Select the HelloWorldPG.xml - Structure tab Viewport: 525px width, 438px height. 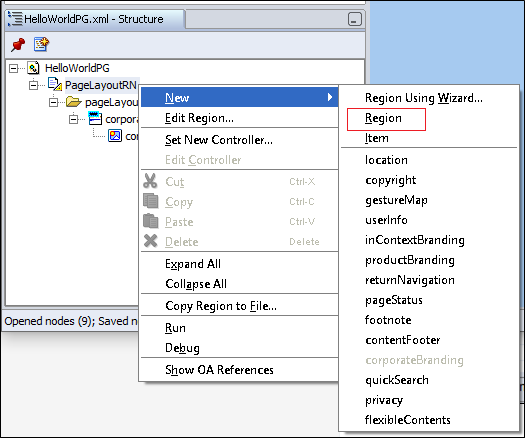point(94,19)
